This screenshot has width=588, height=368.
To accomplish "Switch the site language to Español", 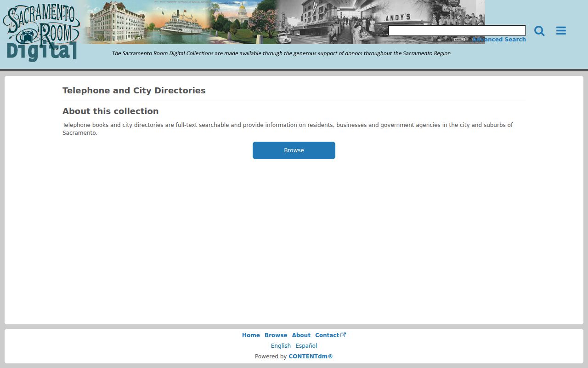I will click(306, 346).
